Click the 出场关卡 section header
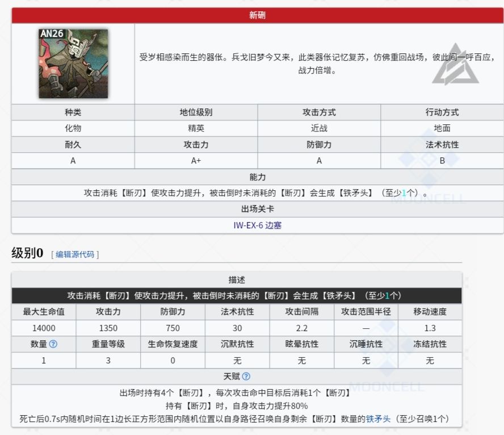 coord(258,209)
